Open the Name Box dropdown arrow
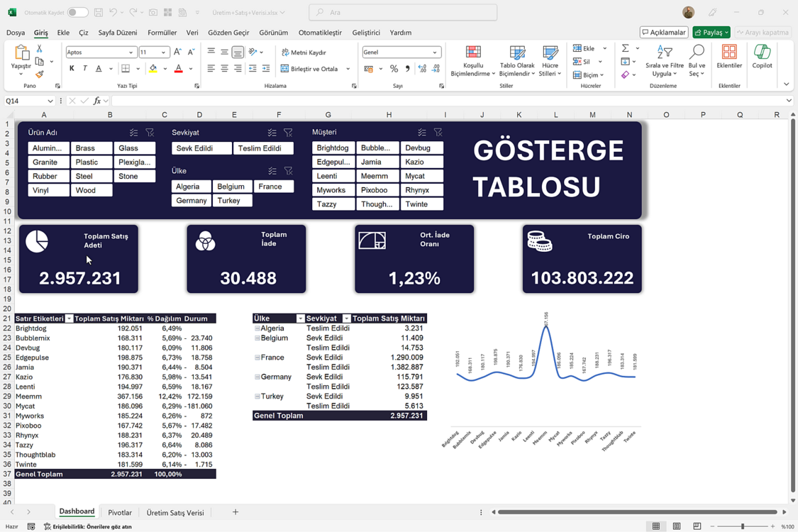The image size is (798, 532). pos(50,101)
